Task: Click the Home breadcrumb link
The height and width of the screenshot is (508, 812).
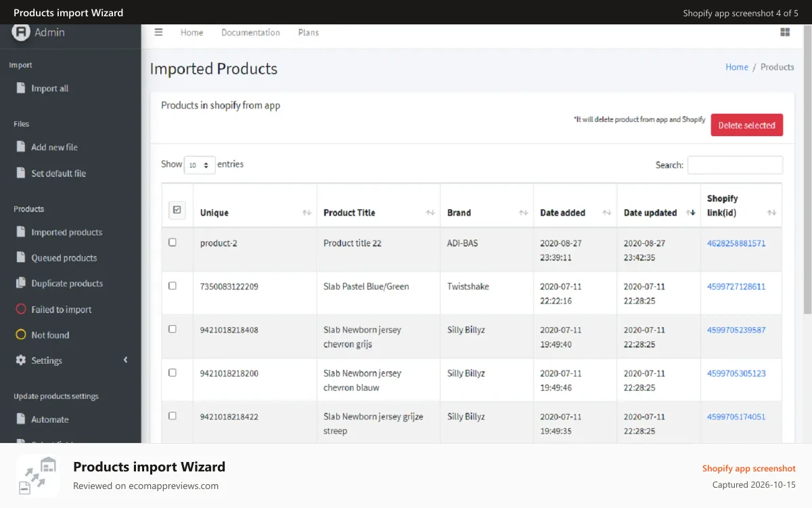Action: [737, 67]
